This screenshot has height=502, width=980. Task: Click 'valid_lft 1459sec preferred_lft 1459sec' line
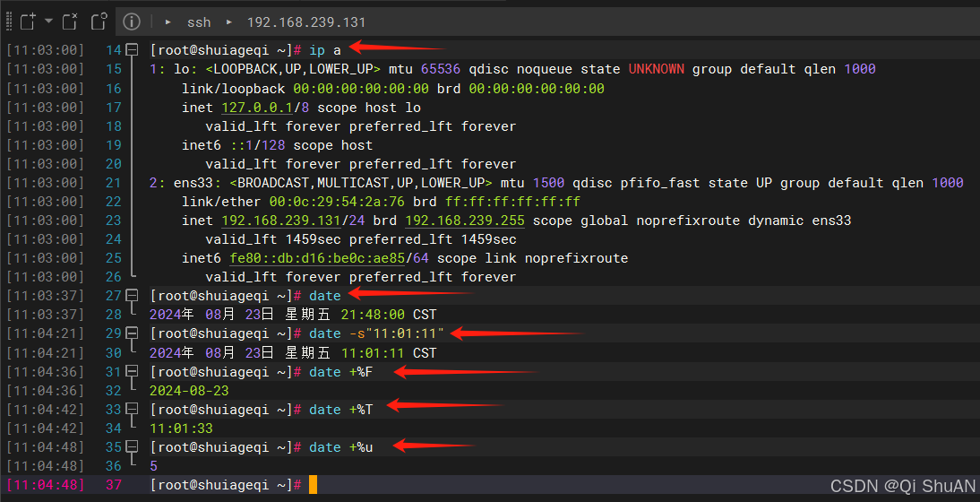(x=361, y=239)
